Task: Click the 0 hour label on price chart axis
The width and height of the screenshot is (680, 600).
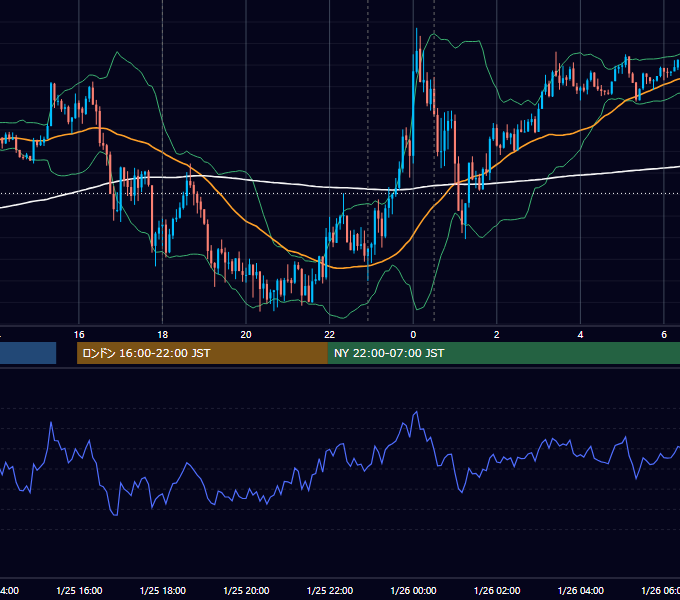Action: point(413,335)
